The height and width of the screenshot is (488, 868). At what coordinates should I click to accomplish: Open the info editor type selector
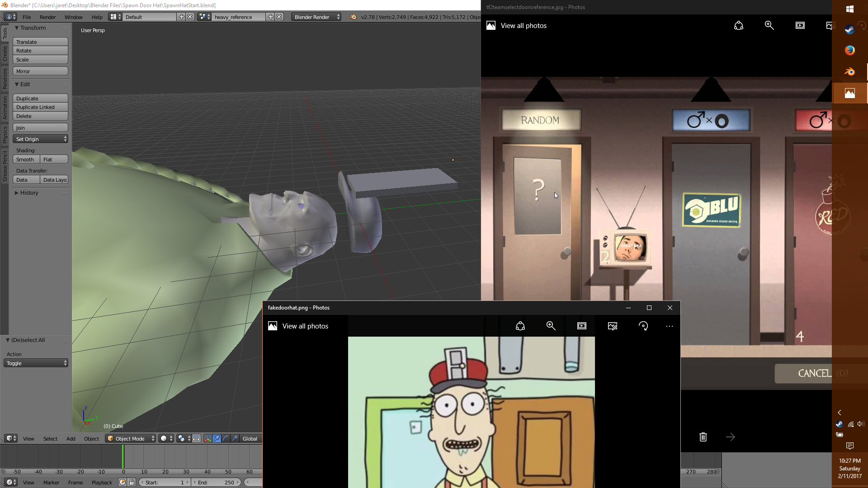click(11, 17)
